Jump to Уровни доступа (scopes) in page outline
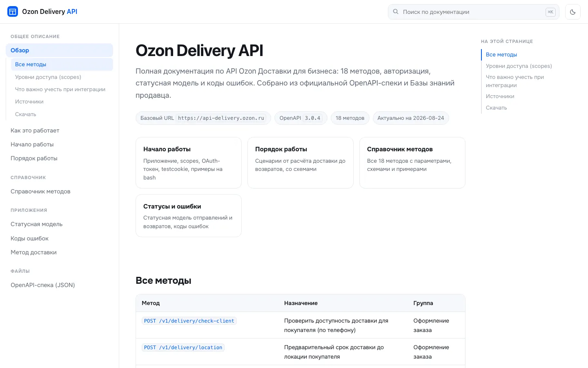This screenshot has height=368, width=588. (519, 66)
